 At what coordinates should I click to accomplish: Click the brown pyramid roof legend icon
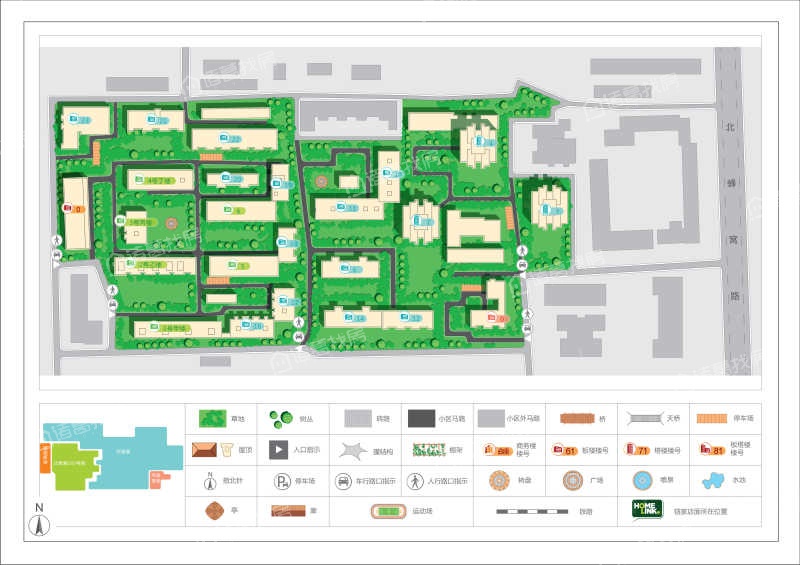point(204,450)
